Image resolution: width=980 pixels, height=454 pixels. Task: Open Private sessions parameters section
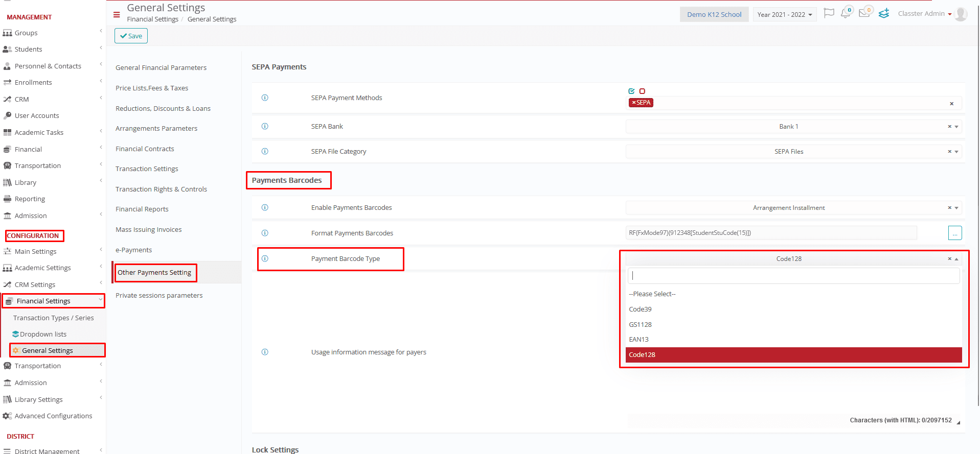(x=159, y=295)
